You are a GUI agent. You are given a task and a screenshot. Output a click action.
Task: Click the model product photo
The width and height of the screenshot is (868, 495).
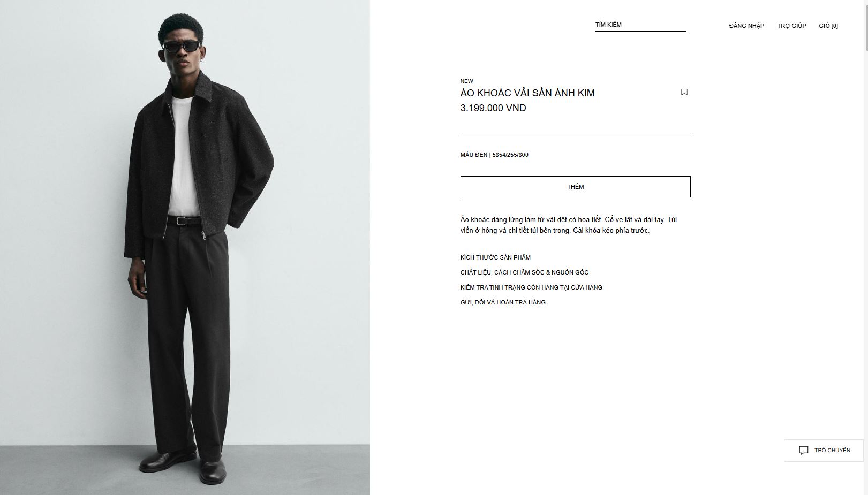tap(185, 247)
